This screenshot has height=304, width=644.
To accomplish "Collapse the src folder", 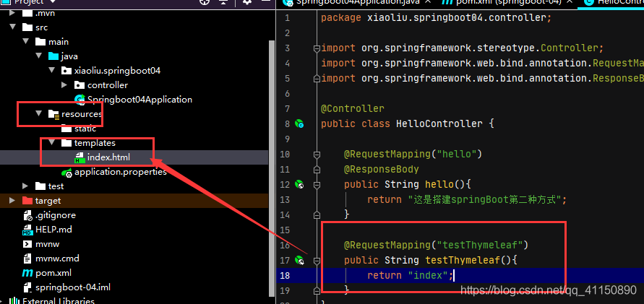I will coord(13,27).
